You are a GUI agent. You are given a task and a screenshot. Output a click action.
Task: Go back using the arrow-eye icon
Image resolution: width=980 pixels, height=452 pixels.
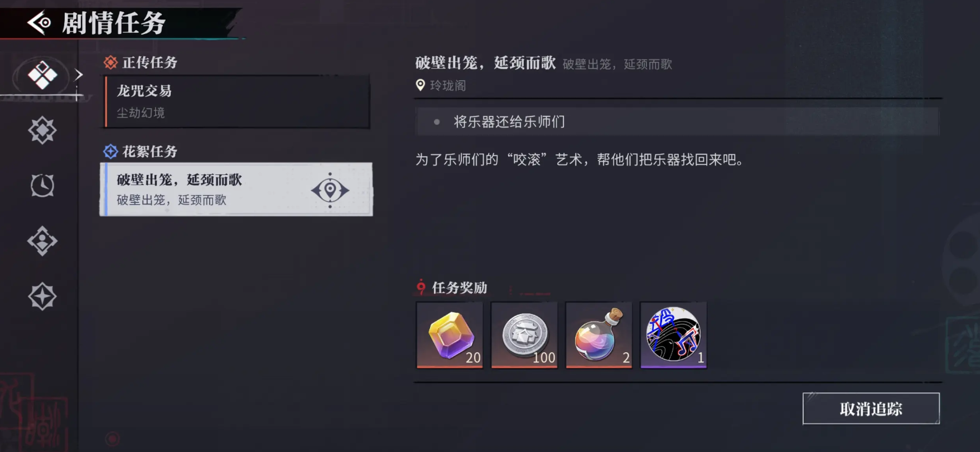39,23
